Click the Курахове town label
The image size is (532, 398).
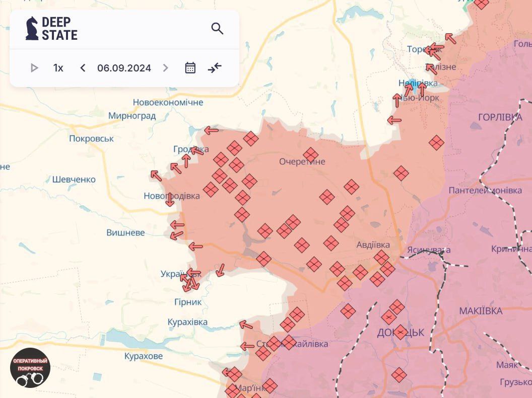coord(144,356)
